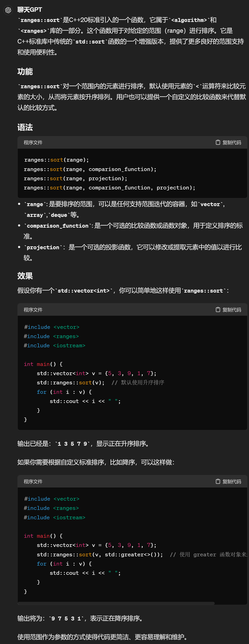Click the final sentence about 使用范围作为参数

[102, 637]
